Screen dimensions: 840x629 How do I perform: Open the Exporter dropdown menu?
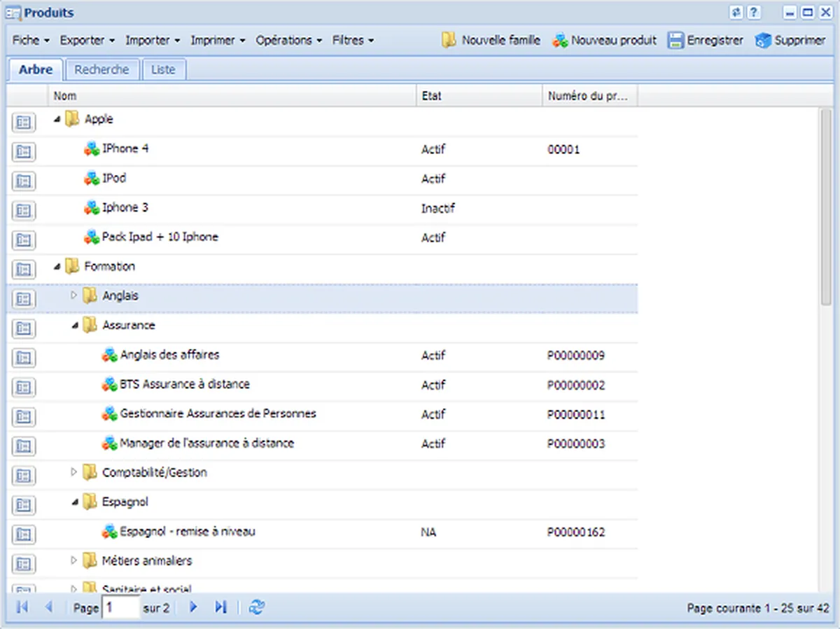click(87, 41)
